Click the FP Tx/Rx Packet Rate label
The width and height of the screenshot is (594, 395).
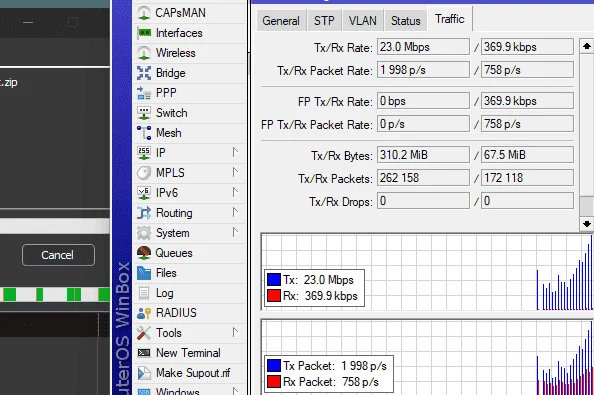(x=317, y=125)
